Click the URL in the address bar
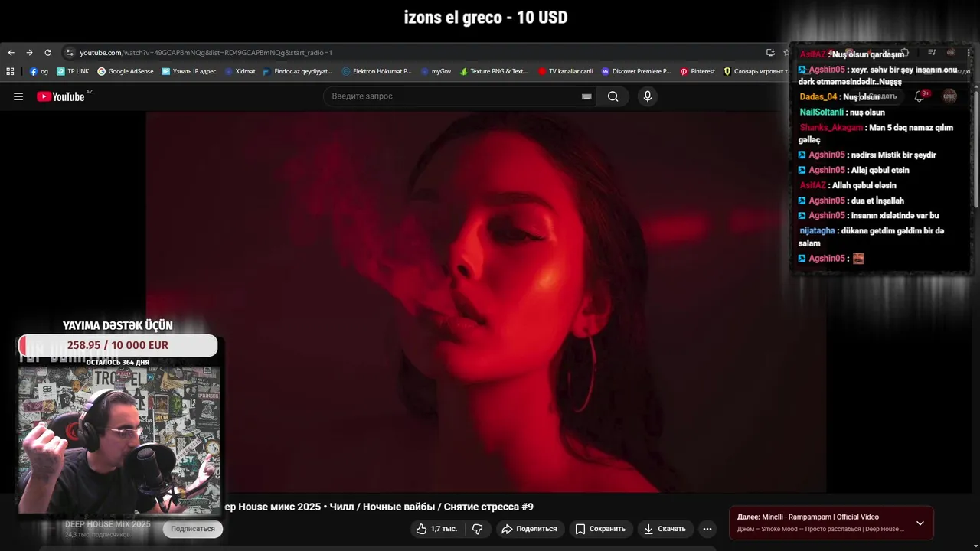 click(x=206, y=53)
